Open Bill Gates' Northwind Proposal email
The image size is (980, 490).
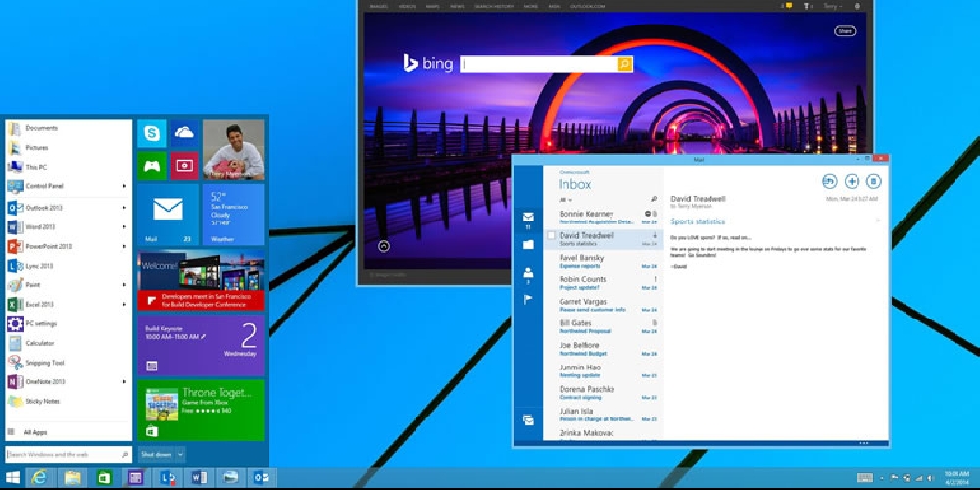pyautogui.click(x=603, y=327)
